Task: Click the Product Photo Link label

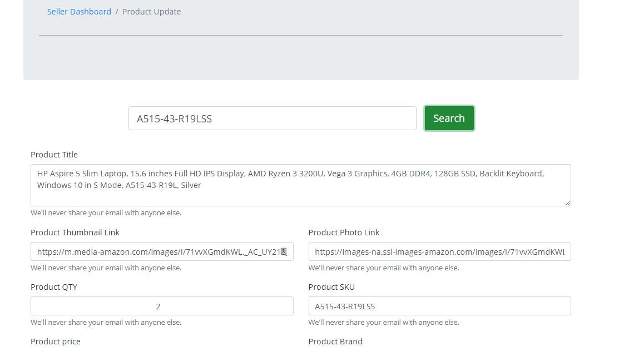Action: (344, 232)
